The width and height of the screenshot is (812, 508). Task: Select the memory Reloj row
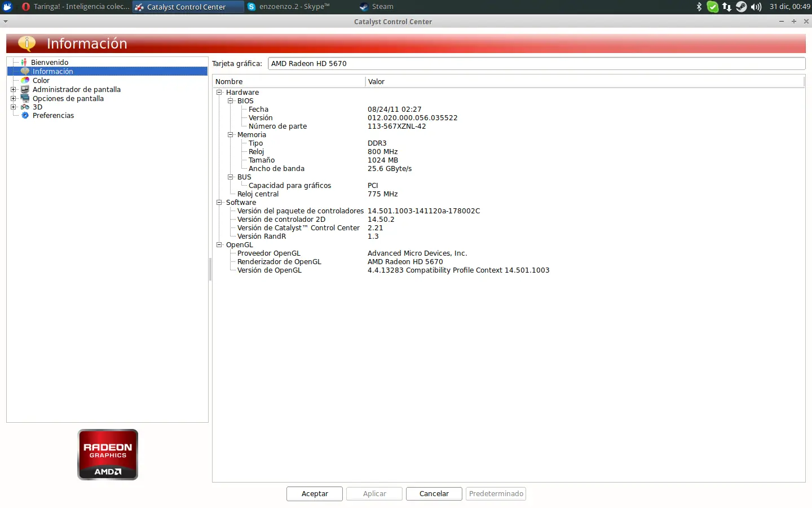coord(507,151)
